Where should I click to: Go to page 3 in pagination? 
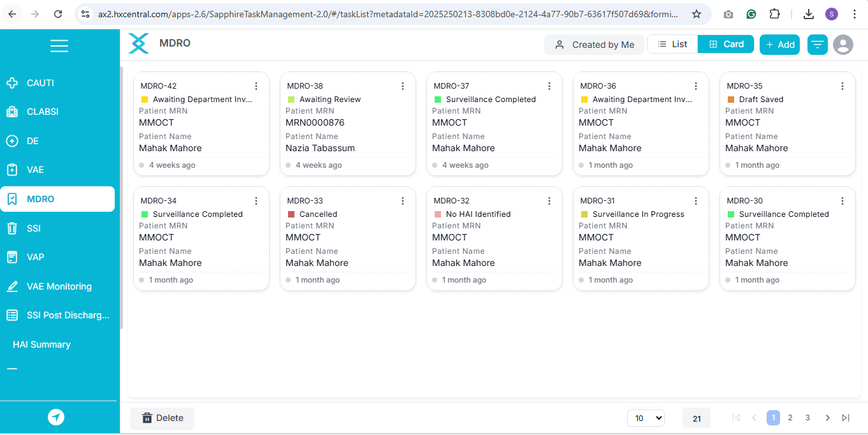point(807,418)
